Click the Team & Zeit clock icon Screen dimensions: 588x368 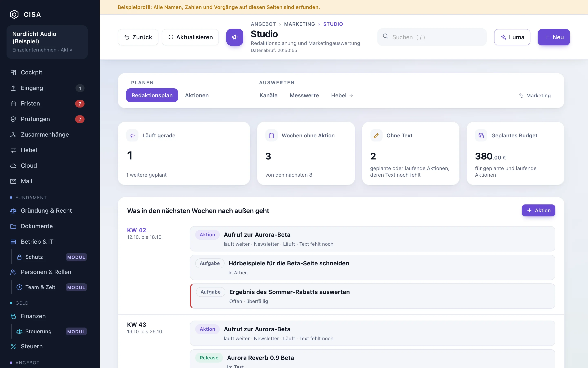[x=19, y=287]
